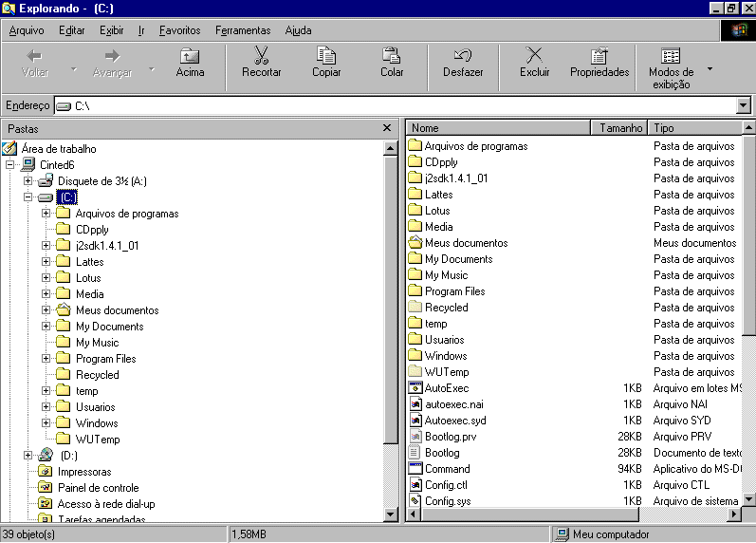The width and height of the screenshot is (756, 543).
Task: Collapse the (C:) drive node
Action: tap(28, 197)
